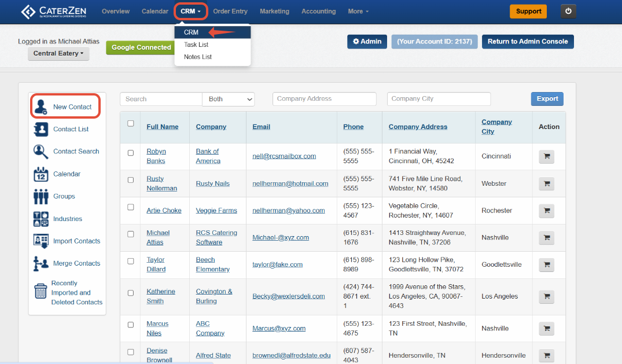Click the Company City filter field
622x364 pixels.
[x=439, y=99]
